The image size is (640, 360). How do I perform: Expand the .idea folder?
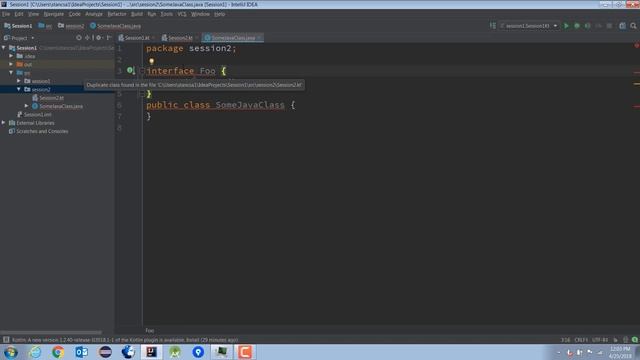tap(11, 56)
